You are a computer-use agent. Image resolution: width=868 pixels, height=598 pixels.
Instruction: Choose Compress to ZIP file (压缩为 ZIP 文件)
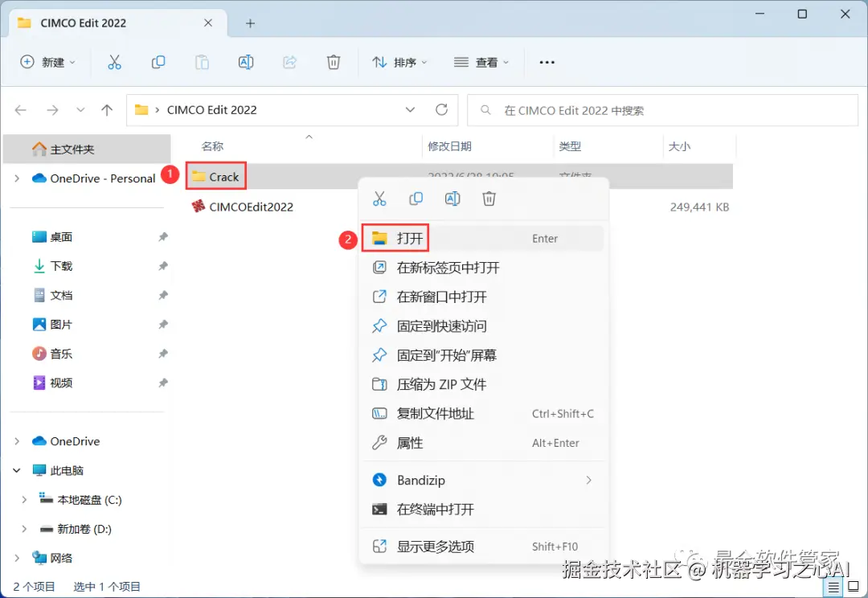pos(482,384)
